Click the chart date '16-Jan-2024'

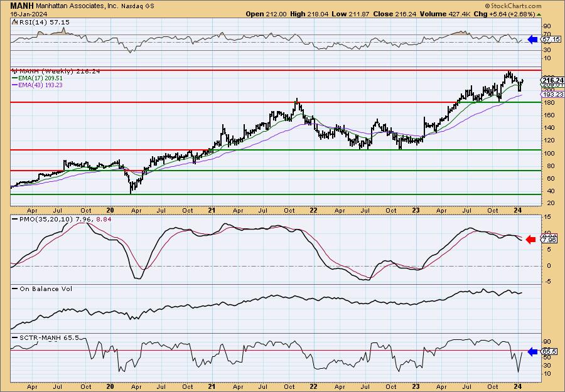29,14
